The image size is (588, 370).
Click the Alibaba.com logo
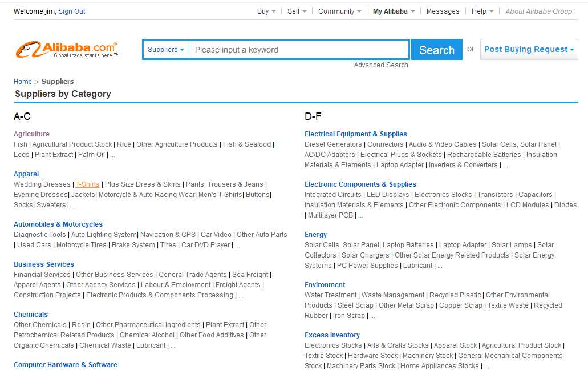67,50
